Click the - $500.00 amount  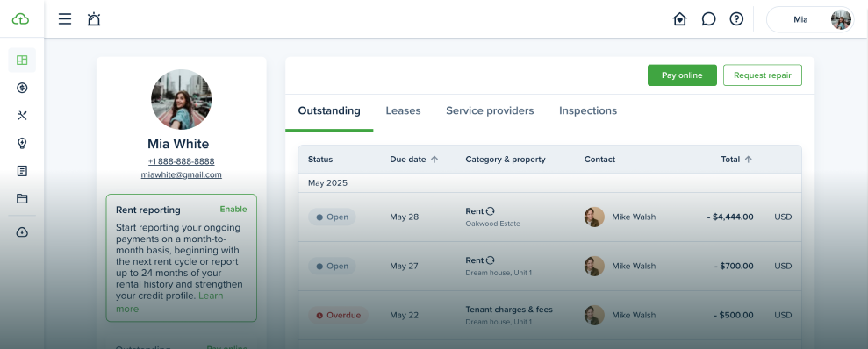(734, 316)
